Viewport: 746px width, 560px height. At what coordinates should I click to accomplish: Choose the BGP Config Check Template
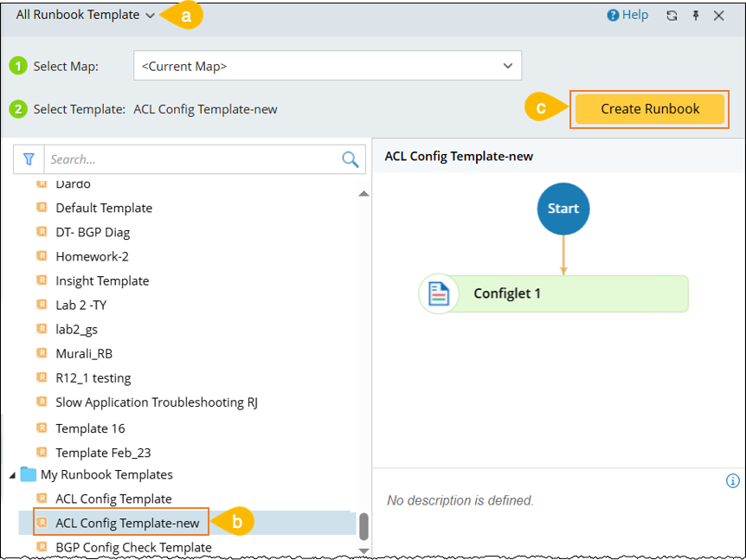[133, 547]
